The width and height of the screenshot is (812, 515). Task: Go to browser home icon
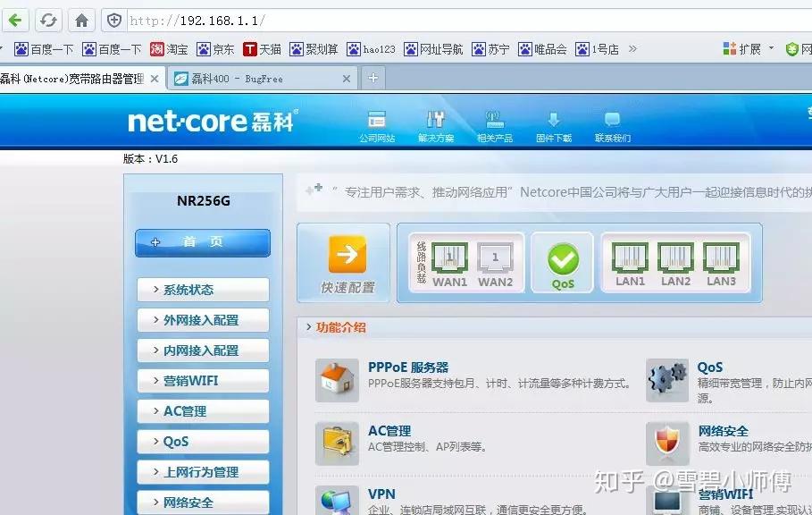pyautogui.click(x=81, y=21)
